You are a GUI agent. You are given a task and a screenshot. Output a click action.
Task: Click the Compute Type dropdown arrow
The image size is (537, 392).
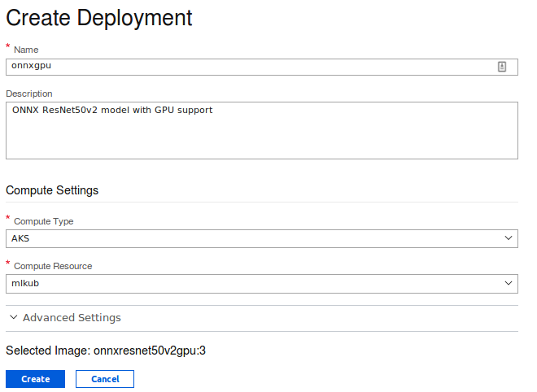pos(509,238)
